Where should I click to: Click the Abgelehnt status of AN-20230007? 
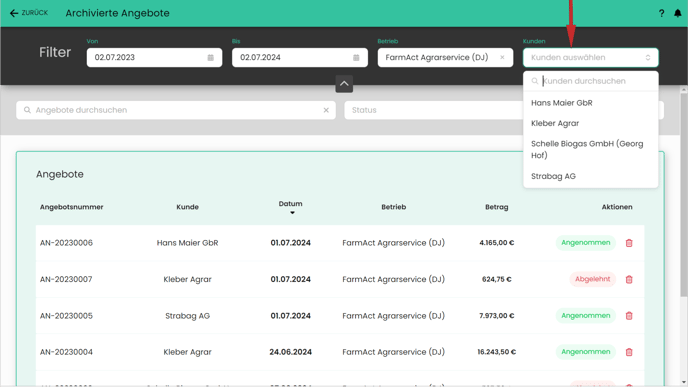[x=592, y=279]
